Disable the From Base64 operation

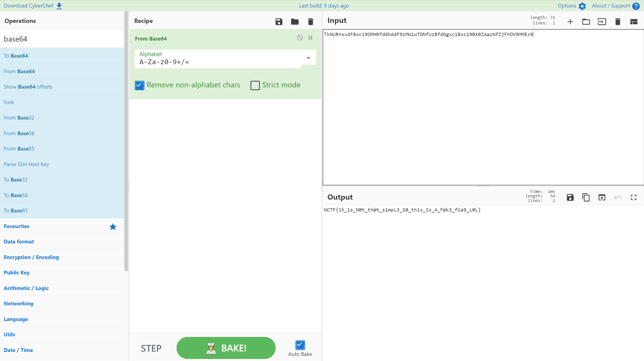click(300, 38)
